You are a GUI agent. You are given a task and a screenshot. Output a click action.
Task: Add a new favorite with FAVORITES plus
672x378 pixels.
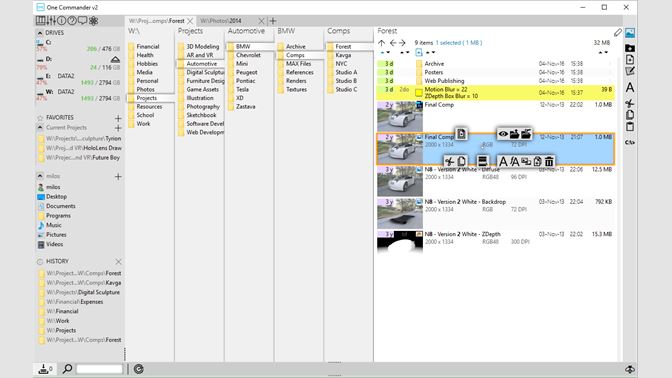point(118,118)
